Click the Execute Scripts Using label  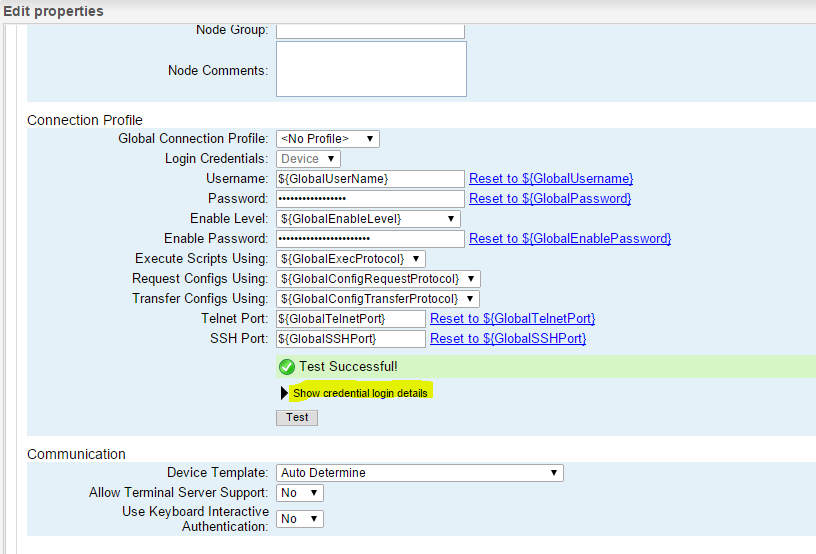[202, 259]
